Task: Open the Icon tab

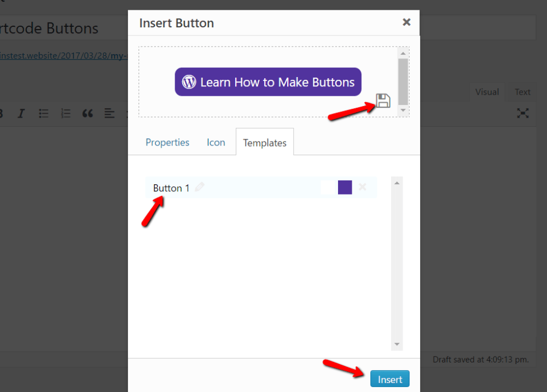Action: [216, 142]
